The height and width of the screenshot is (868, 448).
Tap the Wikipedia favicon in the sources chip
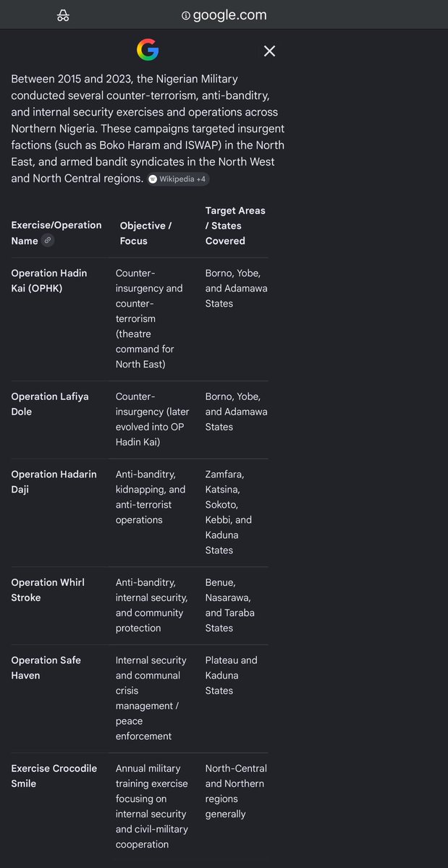pyautogui.click(x=153, y=179)
